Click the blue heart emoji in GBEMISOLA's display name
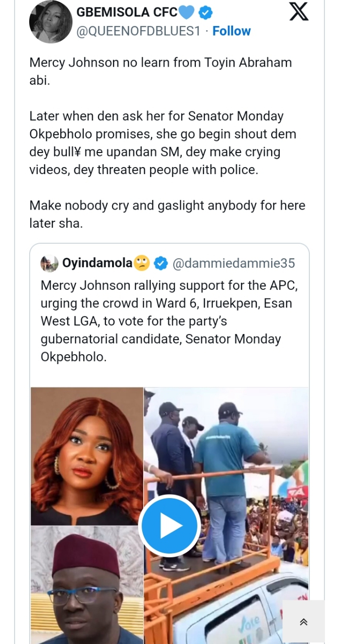Screen dimensions: 338x644 [186, 14]
